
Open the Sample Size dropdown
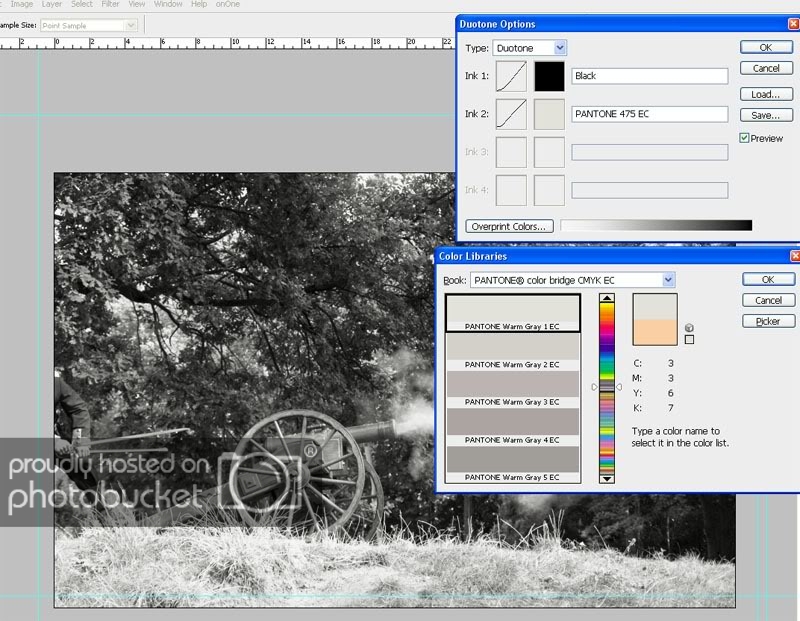131,25
